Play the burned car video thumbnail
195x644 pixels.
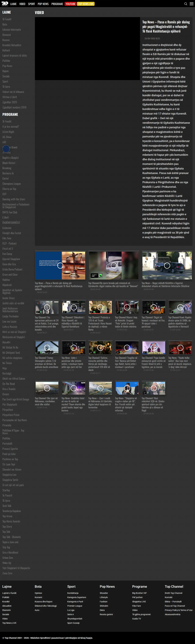[114, 266]
